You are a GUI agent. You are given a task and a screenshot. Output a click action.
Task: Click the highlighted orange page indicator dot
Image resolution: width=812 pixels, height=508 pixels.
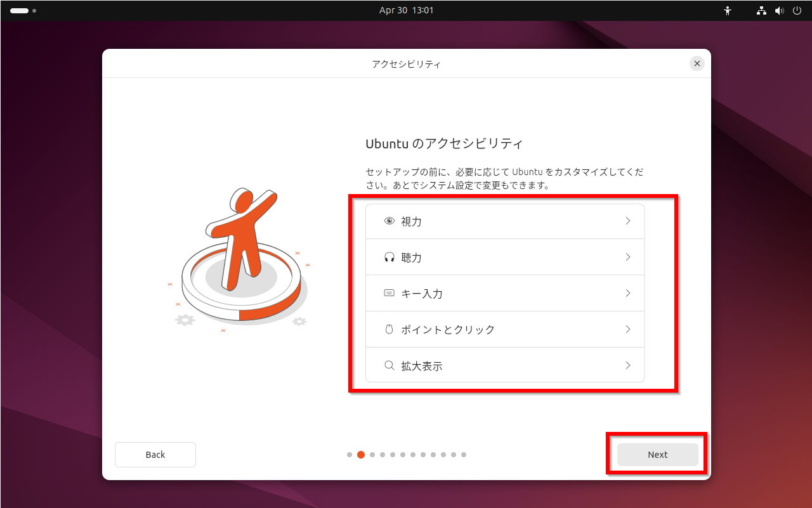(361, 455)
